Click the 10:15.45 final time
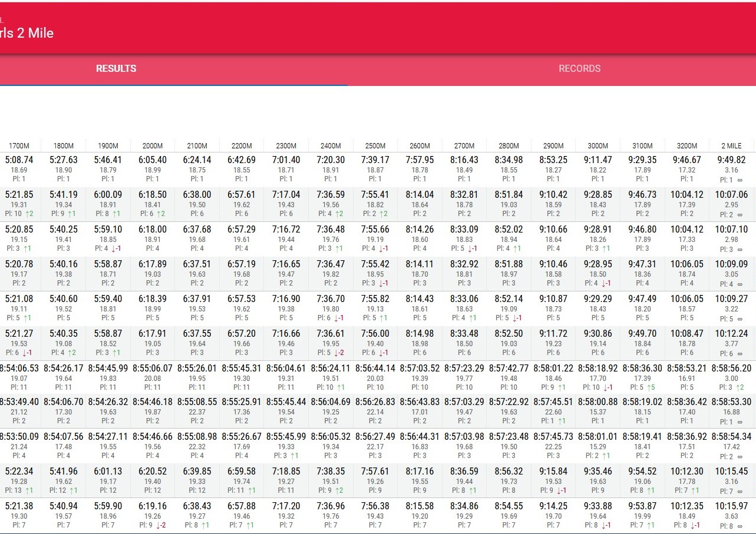 click(732, 471)
